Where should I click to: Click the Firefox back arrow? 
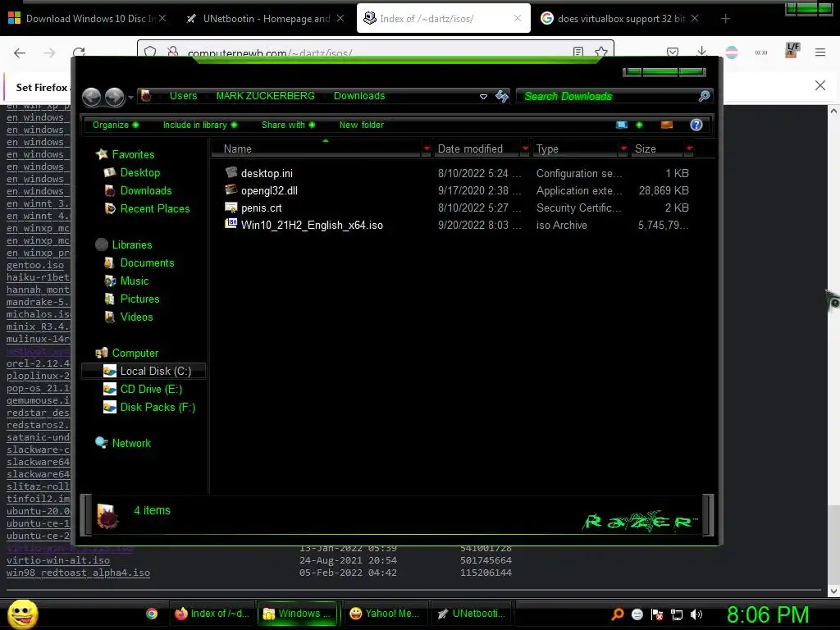[20, 52]
